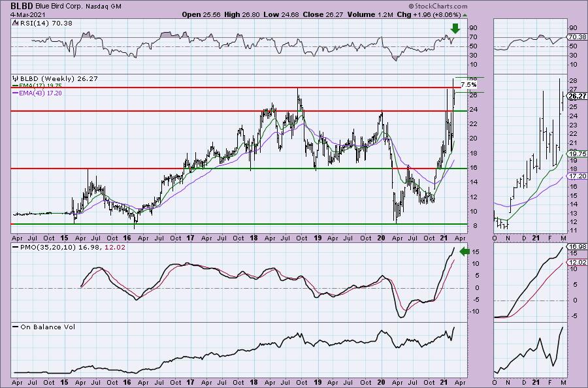Click the EMA(43) purple line swatch in legend
Viewport: 588px width, 388px height.
click(x=16, y=93)
